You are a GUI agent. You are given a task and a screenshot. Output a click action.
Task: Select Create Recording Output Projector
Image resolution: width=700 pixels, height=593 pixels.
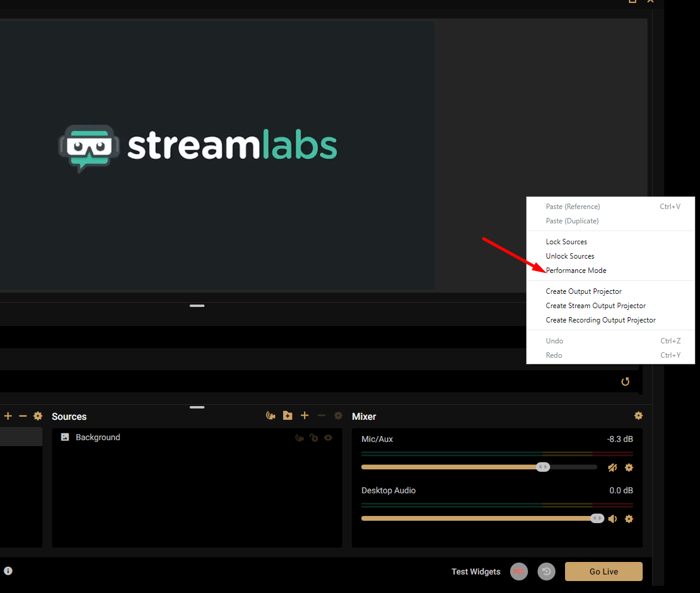pos(610,320)
